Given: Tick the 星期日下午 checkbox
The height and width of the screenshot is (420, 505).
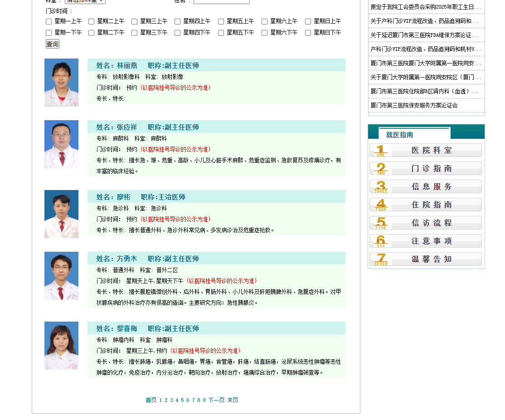Looking at the screenshot, I should click(308, 33).
